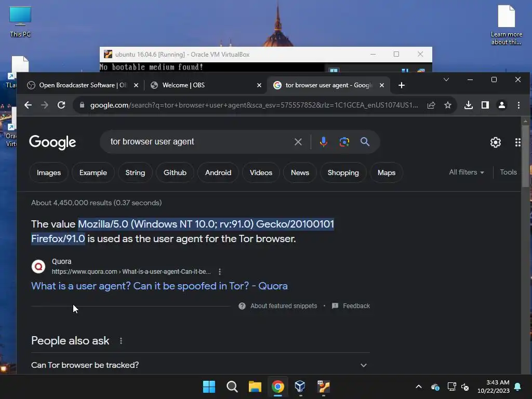Open Chrome side panel
The height and width of the screenshot is (399, 532).
(x=485, y=105)
